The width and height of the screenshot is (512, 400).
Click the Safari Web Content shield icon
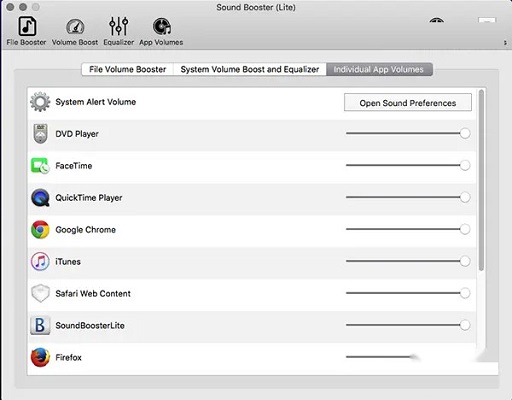point(40,293)
